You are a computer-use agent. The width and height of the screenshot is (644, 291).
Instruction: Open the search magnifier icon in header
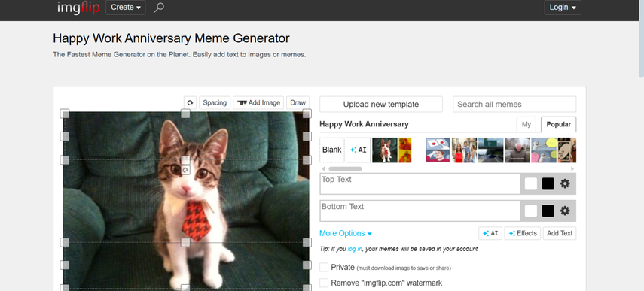[x=159, y=8]
